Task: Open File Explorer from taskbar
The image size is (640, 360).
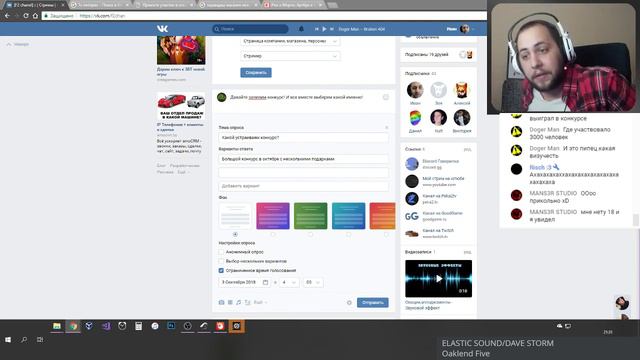Action: (57, 326)
